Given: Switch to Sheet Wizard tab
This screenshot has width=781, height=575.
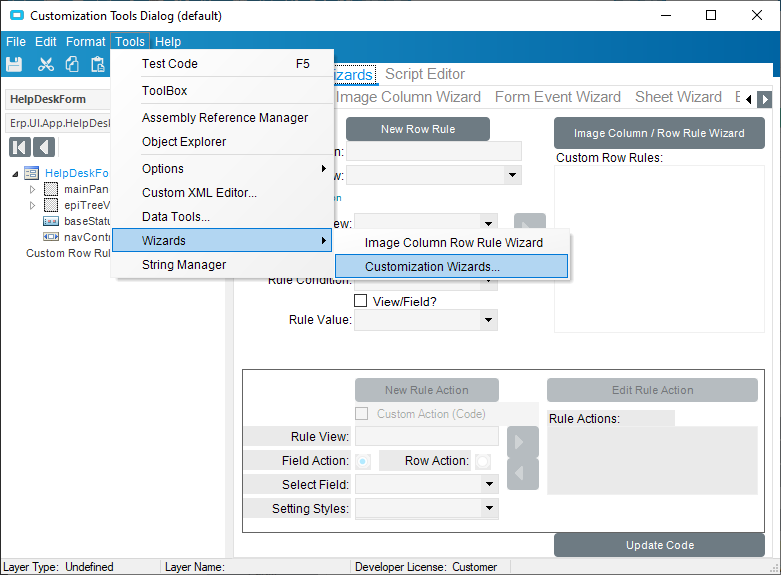Looking at the screenshot, I should tap(678, 97).
